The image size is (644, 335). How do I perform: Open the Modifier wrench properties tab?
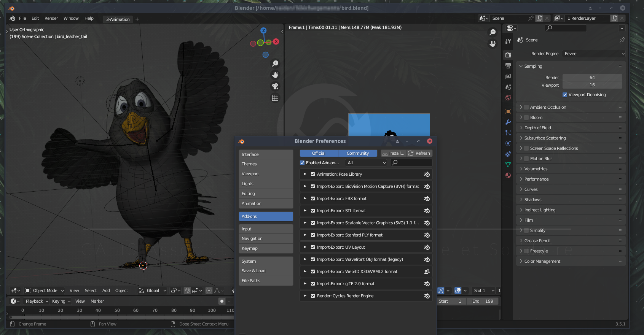(x=508, y=122)
